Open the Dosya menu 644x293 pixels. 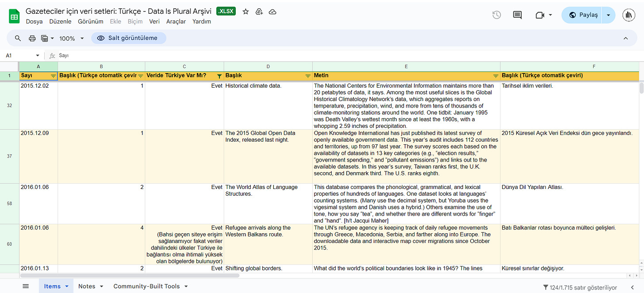click(x=34, y=21)
